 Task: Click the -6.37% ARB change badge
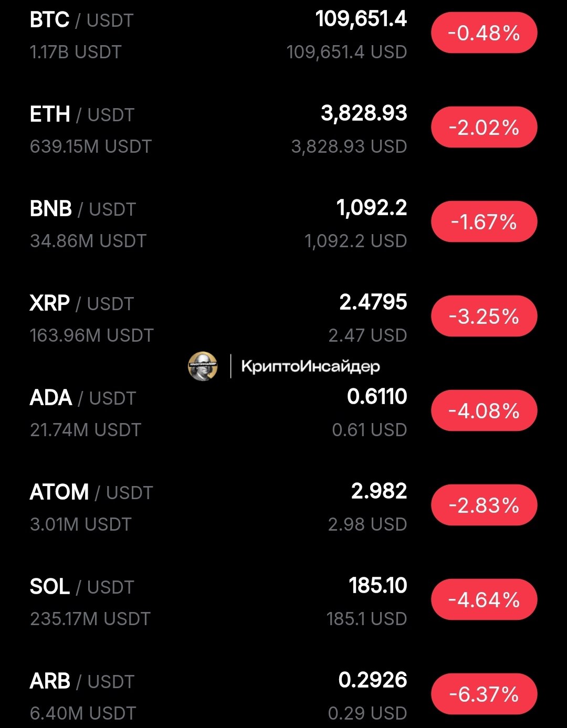click(484, 694)
